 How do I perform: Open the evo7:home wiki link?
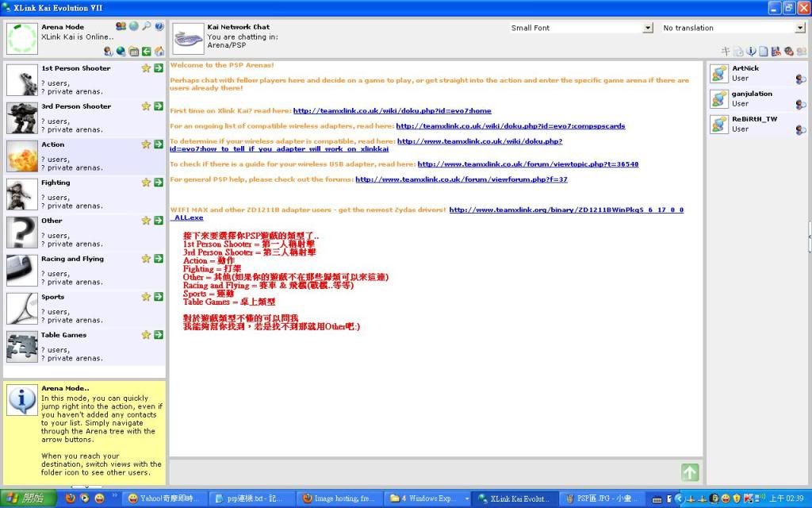(x=392, y=110)
